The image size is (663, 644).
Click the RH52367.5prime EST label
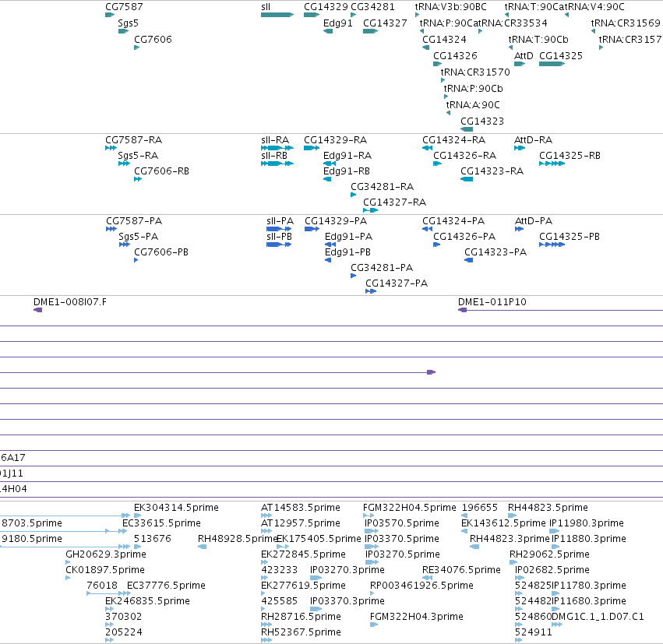tap(301, 632)
